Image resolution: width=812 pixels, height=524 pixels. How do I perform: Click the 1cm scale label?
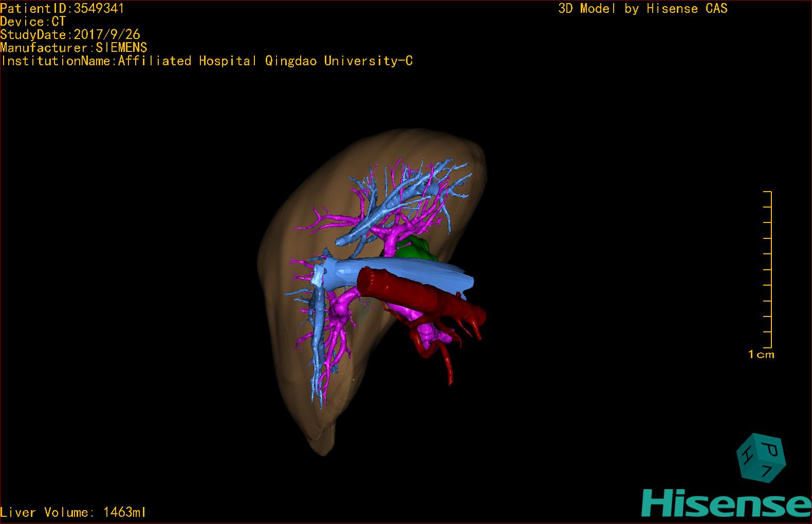pyautogui.click(x=761, y=354)
